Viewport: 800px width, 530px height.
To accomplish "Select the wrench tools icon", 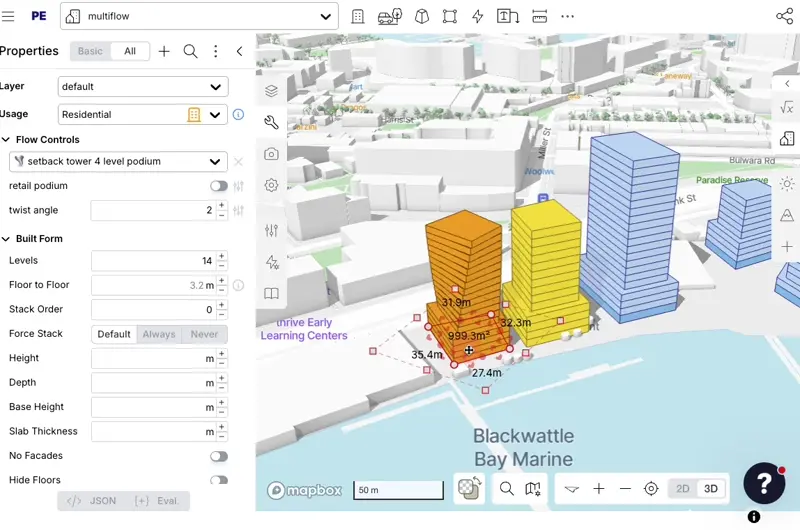I will pos(271,123).
